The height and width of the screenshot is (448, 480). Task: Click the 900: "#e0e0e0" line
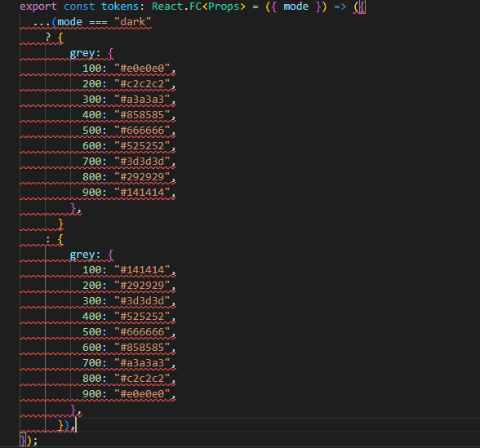pos(129,394)
